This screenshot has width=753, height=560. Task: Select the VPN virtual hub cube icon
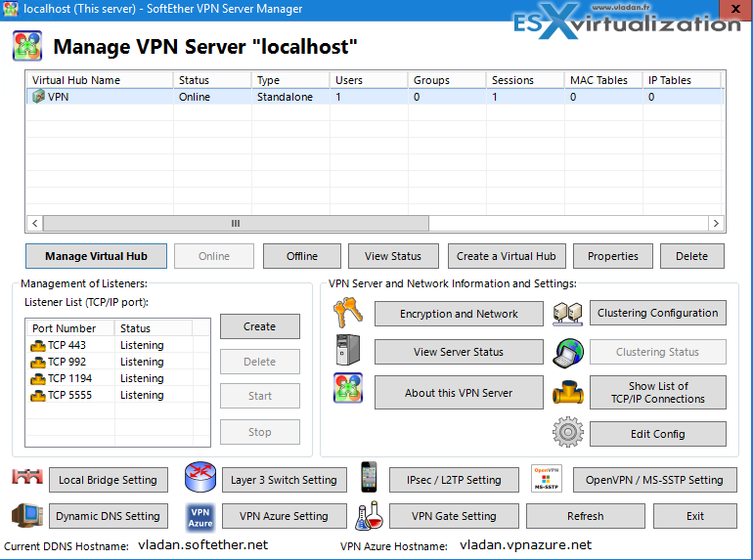[x=38, y=97]
